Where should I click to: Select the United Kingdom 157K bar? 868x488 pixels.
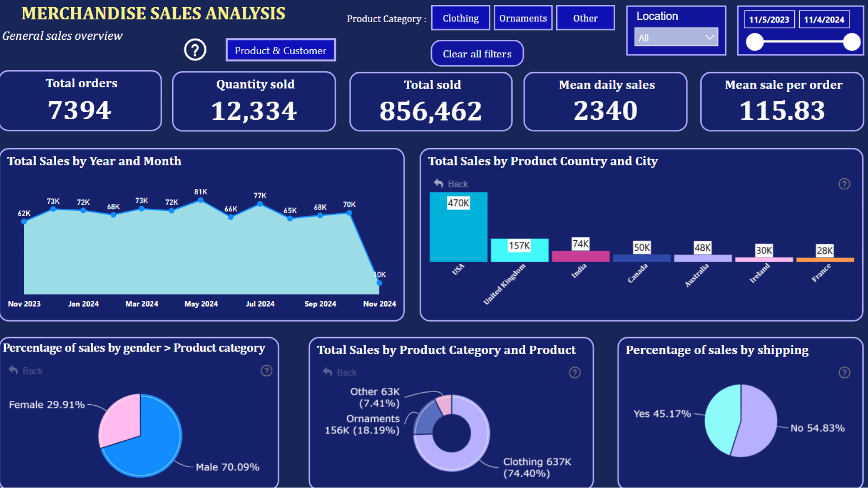coord(519,250)
